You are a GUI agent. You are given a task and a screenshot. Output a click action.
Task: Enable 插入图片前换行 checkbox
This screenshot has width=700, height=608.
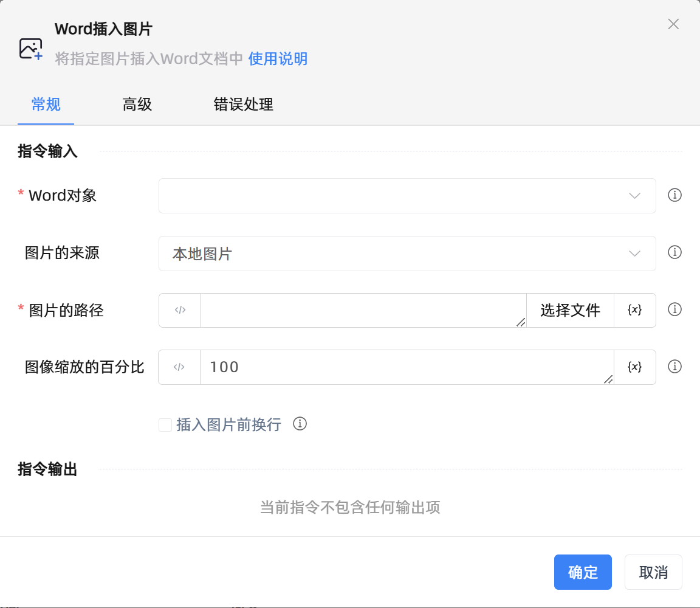(165, 425)
